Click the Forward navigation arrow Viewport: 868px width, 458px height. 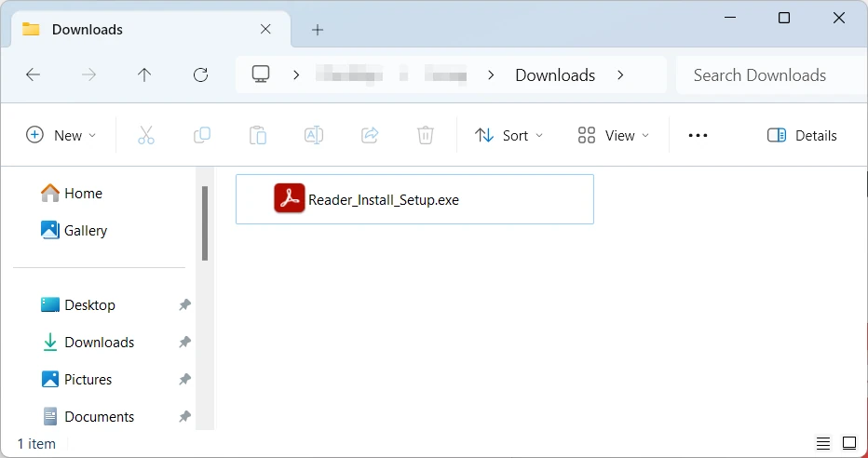[x=88, y=74]
